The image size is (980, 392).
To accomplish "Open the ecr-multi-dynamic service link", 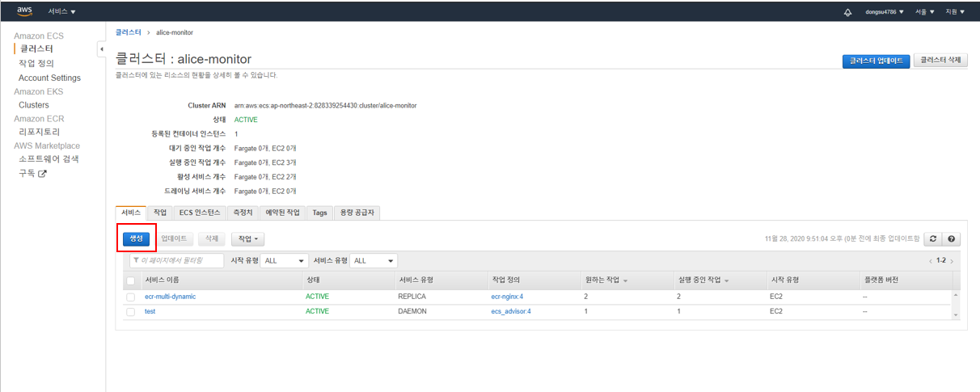I will click(171, 297).
